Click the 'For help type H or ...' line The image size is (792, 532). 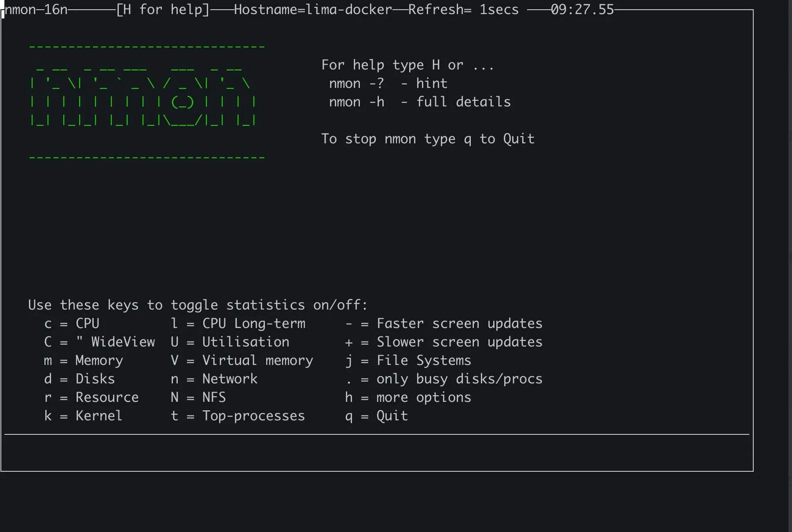coord(408,65)
